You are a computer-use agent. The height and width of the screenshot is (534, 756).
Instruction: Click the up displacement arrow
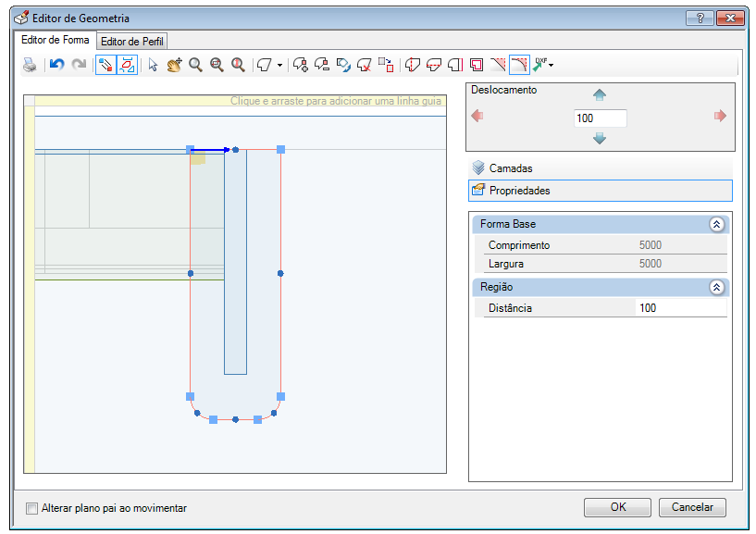(x=600, y=94)
